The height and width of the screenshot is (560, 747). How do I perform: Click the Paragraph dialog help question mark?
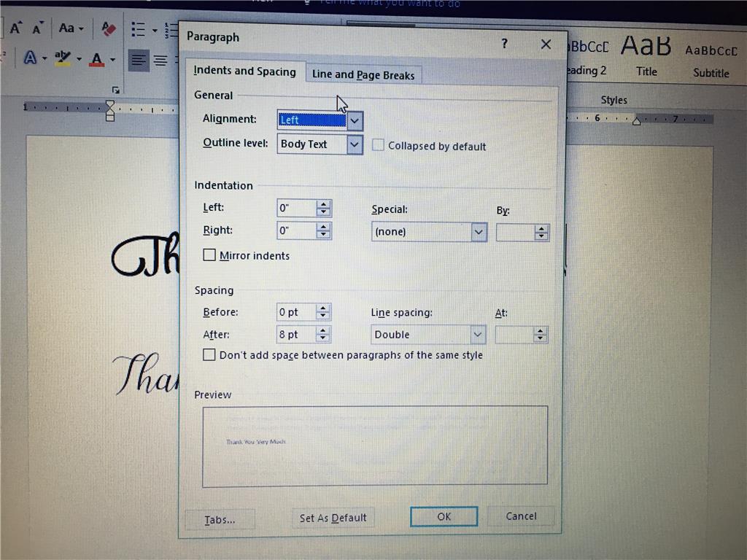coord(505,44)
